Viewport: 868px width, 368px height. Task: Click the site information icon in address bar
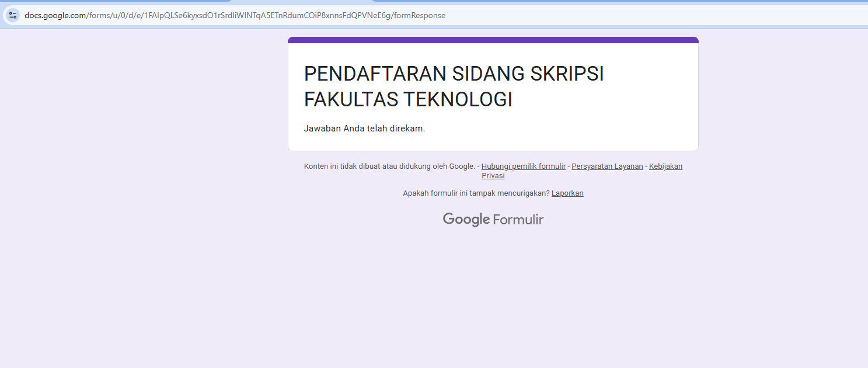(13, 15)
